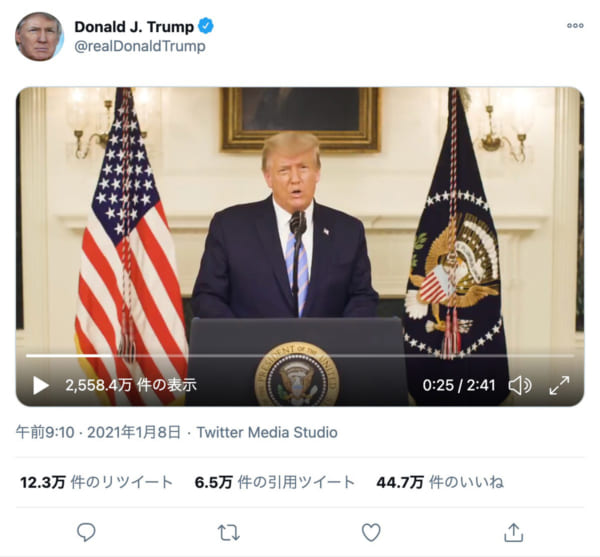Screen dimensions: 600x557
Task: Click the blue verified badge
Action: pyautogui.click(x=206, y=26)
